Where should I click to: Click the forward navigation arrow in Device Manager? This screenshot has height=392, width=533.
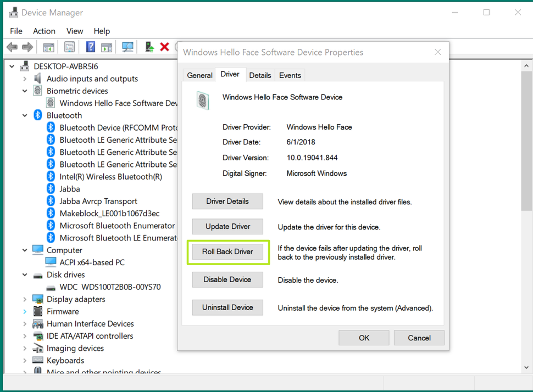pos(27,47)
